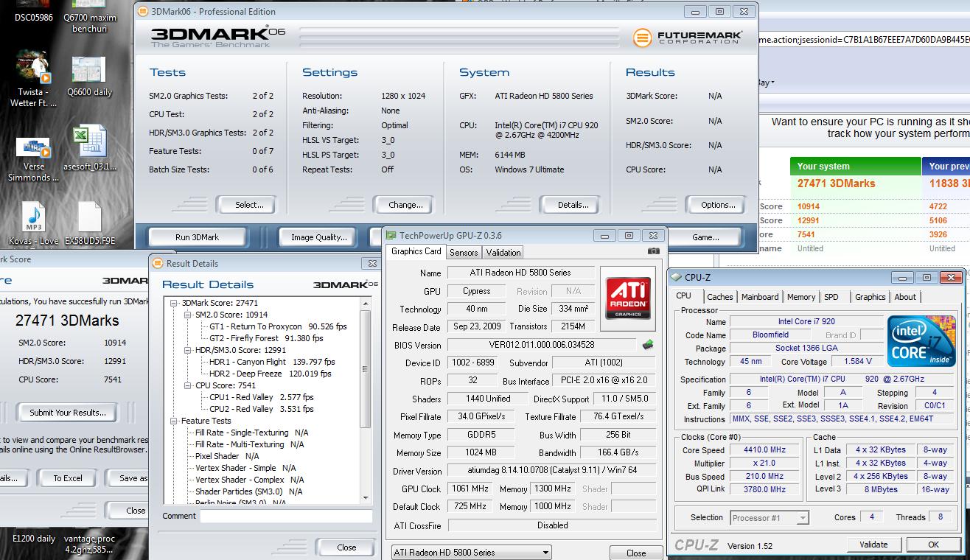Open the SPD tab in CPU-Z

831,297
